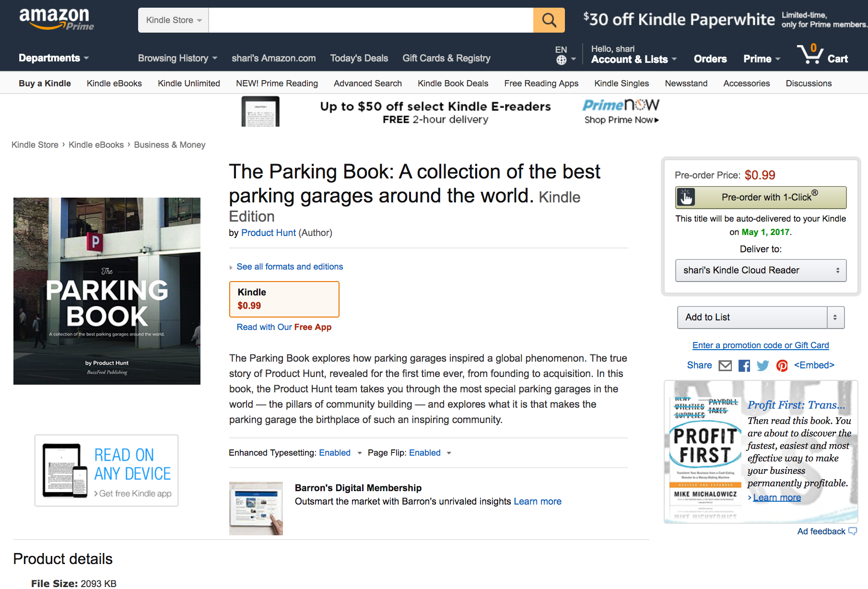This screenshot has width=868, height=589.
Task: Open the Product Hunt author link
Action: click(269, 233)
